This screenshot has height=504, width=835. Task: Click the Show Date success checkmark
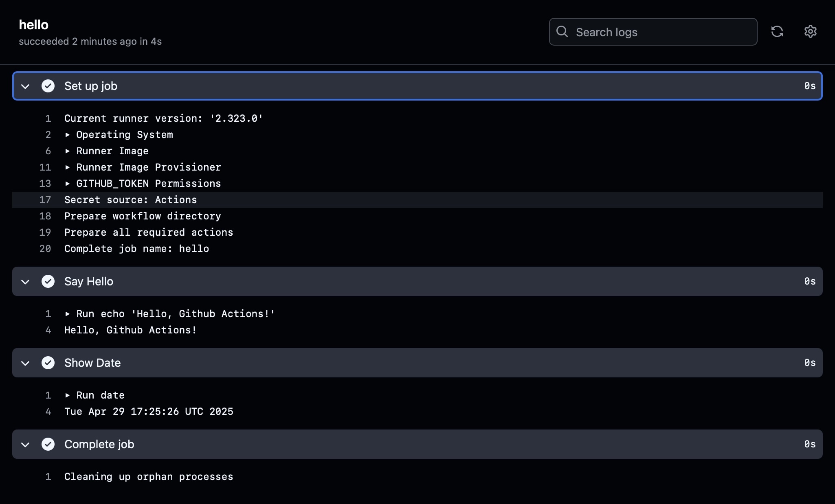point(48,363)
